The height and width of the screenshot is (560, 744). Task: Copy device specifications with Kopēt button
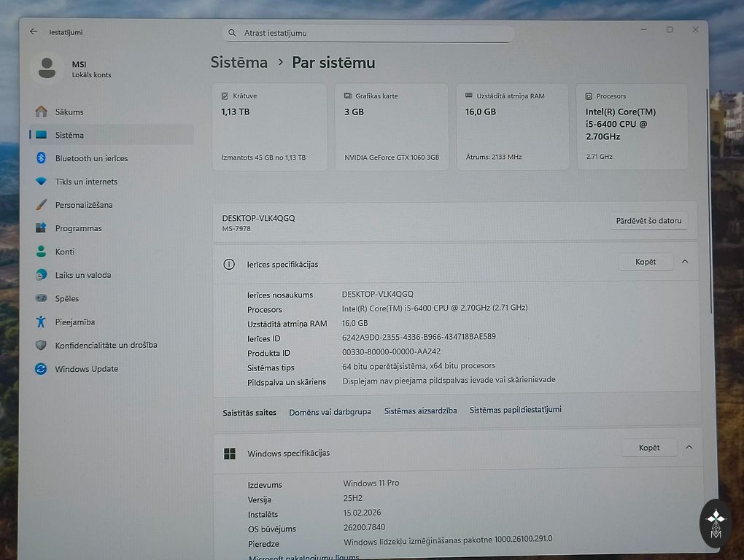tap(646, 262)
